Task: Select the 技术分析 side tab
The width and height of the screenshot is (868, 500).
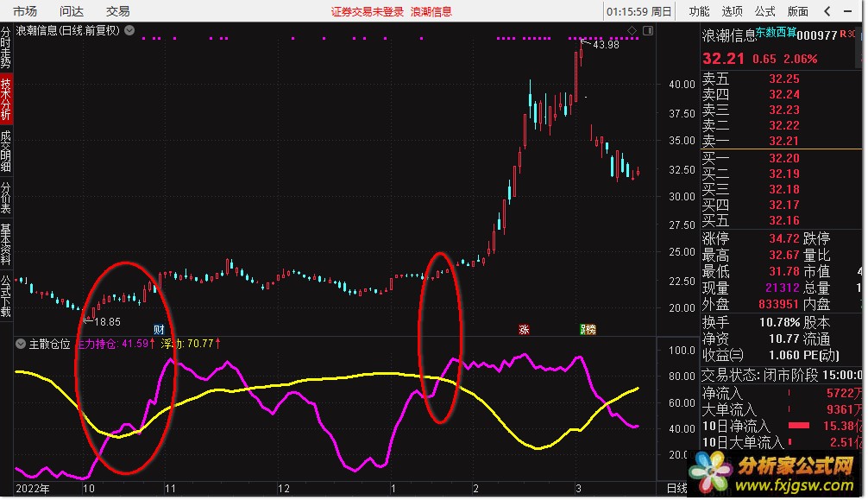Action: click(x=5, y=99)
